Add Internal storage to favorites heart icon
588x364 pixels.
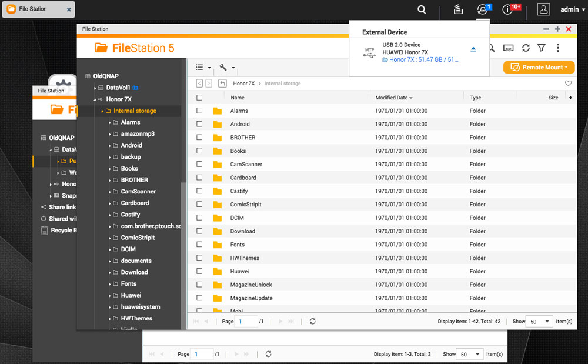click(568, 84)
